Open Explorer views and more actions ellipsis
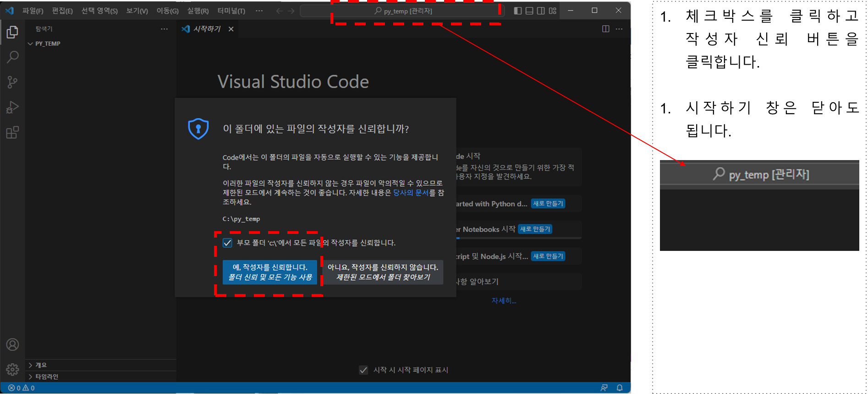Screen dimensions: 868x394 [x=164, y=29]
